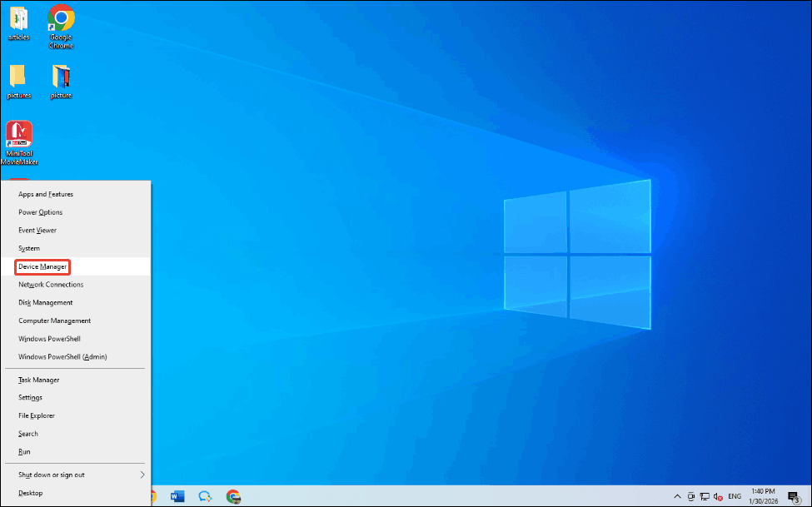
Task: Launch Chrome from the taskbar
Action: pos(233,495)
